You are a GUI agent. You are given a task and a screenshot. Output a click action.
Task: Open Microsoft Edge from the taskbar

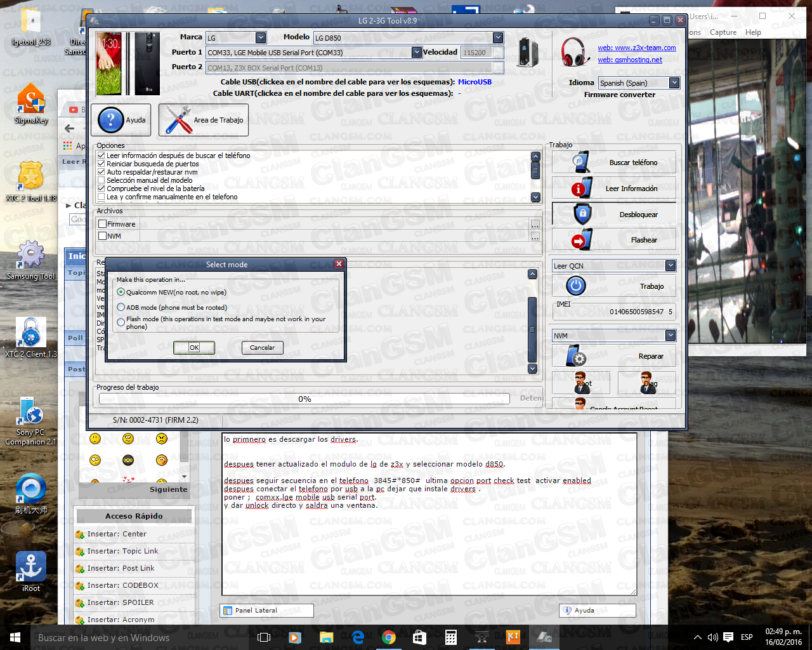coord(358,637)
